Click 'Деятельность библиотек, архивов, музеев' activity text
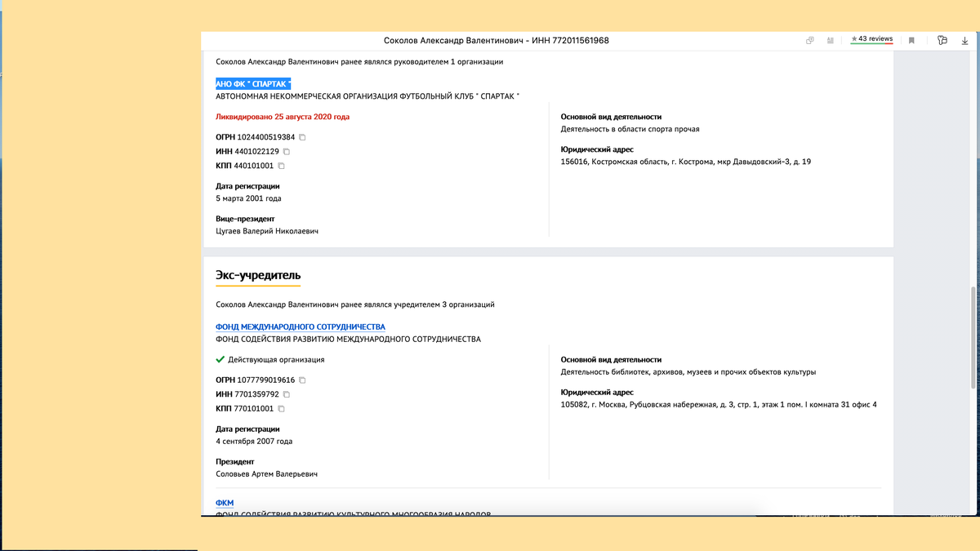The height and width of the screenshot is (551, 980). [x=688, y=372]
